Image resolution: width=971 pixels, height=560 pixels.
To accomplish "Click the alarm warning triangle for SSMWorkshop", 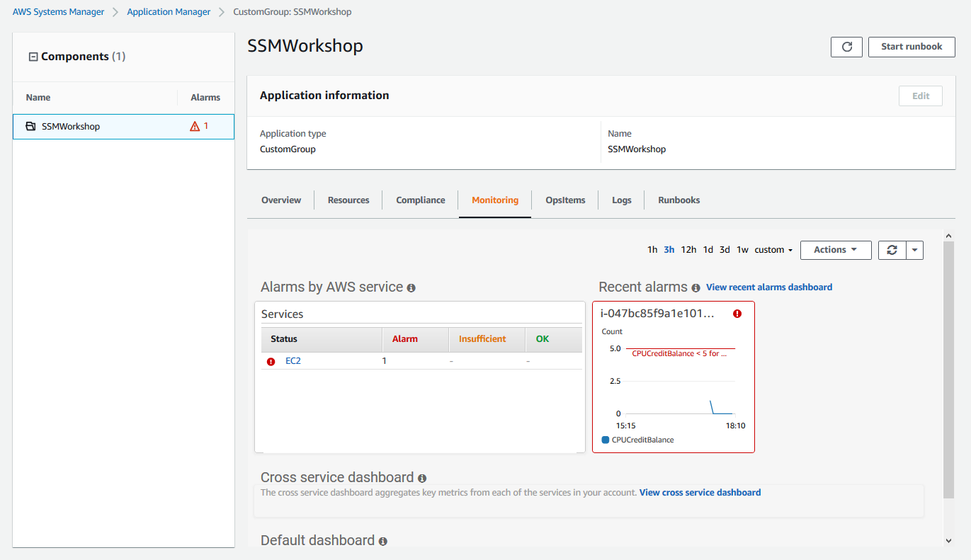I will 195,127.
